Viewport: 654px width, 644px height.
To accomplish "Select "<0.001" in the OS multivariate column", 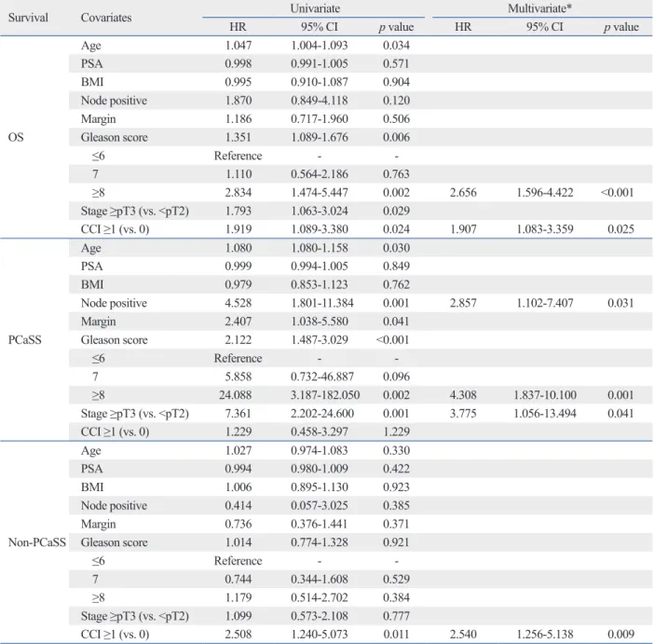I will click(617, 192).
